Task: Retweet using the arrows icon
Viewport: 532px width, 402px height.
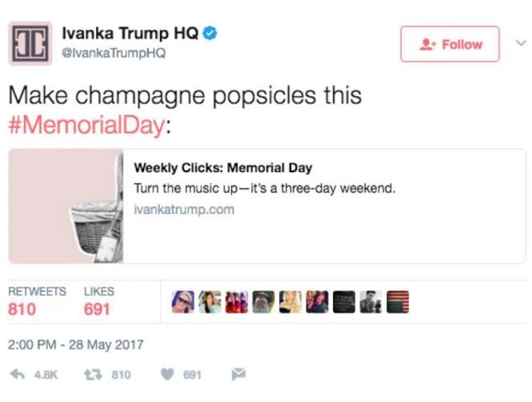Action: coord(92,375)
